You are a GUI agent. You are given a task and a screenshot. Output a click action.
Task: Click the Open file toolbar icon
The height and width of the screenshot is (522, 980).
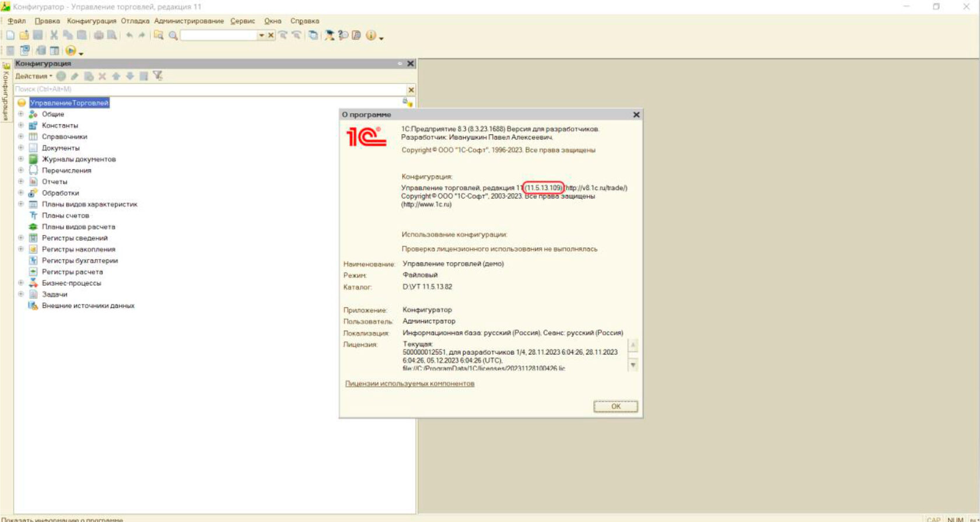[24, 36]
